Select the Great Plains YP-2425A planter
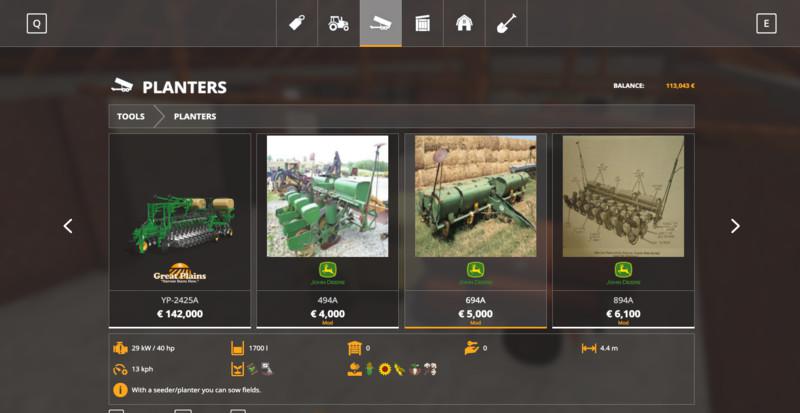 (180, 230)
